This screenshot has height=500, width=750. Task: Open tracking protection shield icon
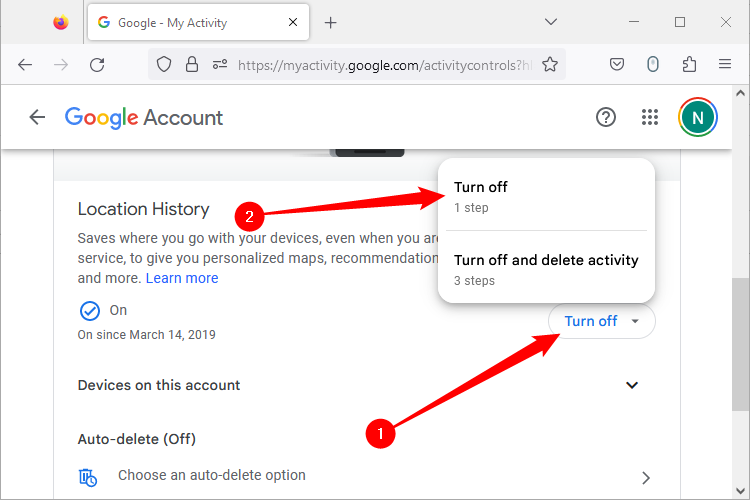pyautogui.click(x=164, y=64)
